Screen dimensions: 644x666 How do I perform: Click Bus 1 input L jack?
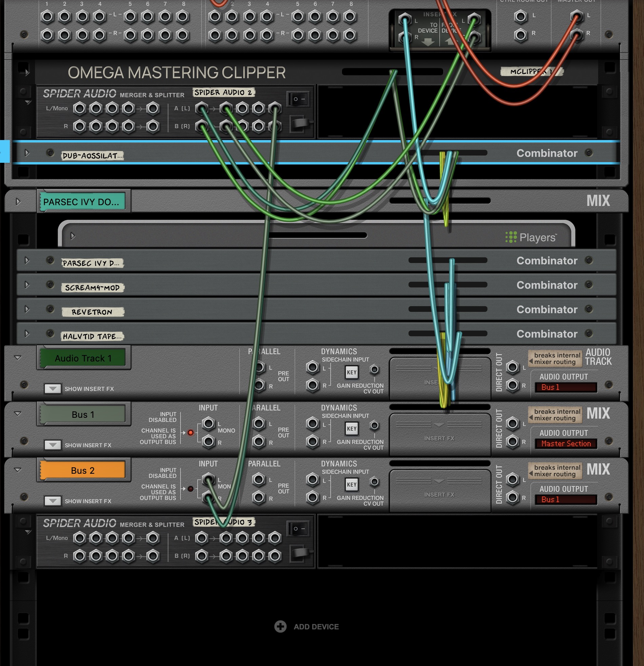tap(208, 424)
